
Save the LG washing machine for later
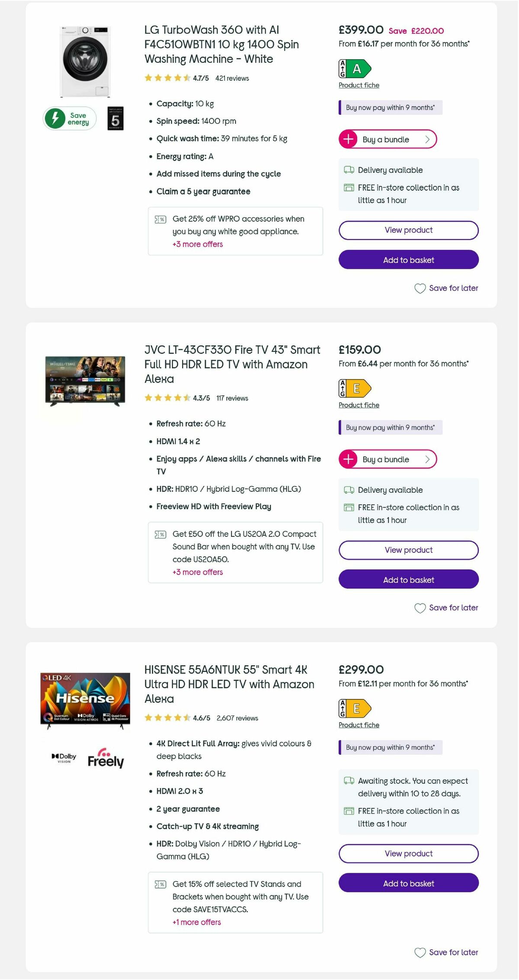click(x=446, y=288)
